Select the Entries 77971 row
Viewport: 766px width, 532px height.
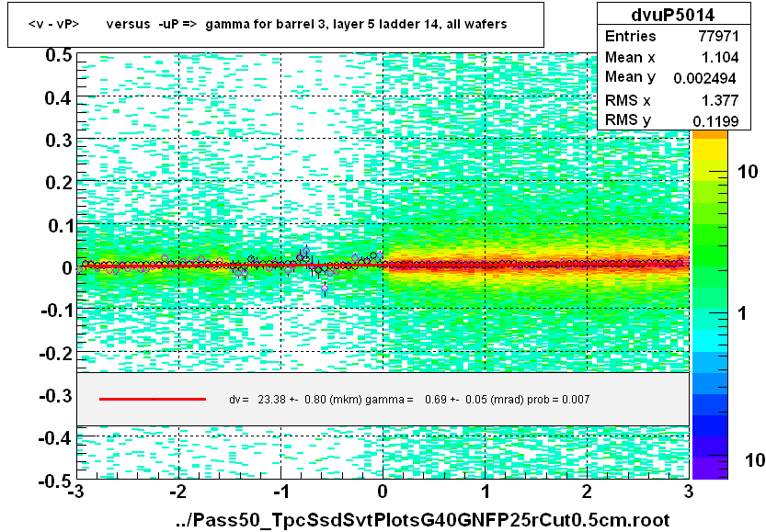tap(673, 36)
